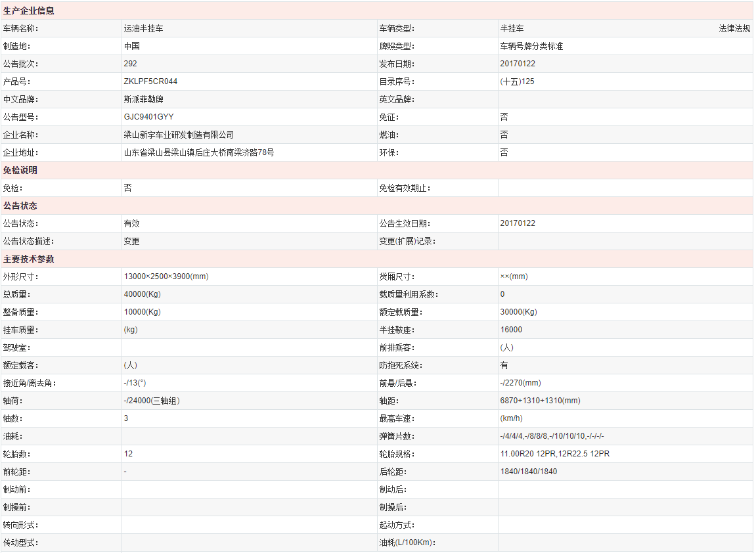Click the catalog number (十五)125
Viewport: 756px width, 553px height.
(517, 82)
